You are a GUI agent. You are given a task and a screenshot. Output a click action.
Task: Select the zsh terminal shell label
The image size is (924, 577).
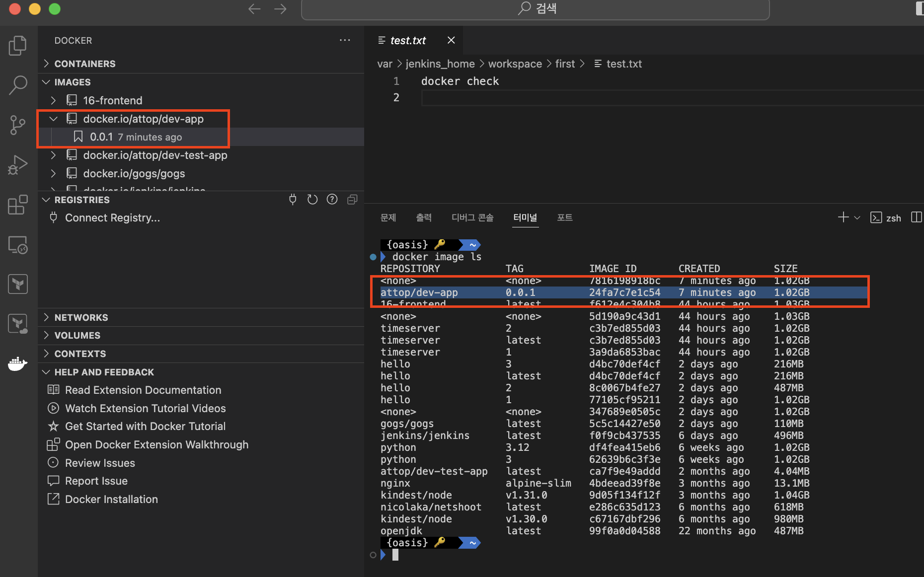(x=886, y=218)
